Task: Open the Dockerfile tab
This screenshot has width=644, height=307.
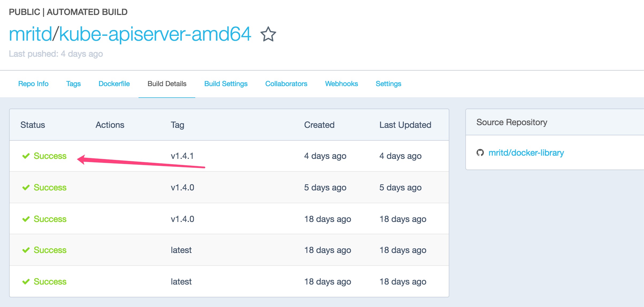Action: pos(114,84)
